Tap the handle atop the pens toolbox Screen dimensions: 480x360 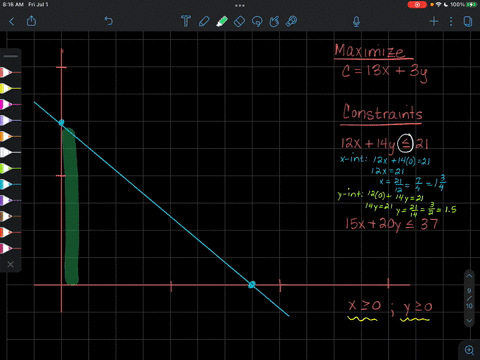pyautogui.click(x=11, y=56)
